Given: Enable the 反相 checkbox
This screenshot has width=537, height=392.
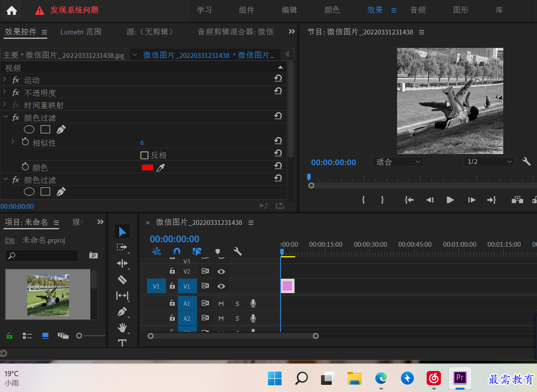Looking at the screenshot, I should [x=145, y=155].
